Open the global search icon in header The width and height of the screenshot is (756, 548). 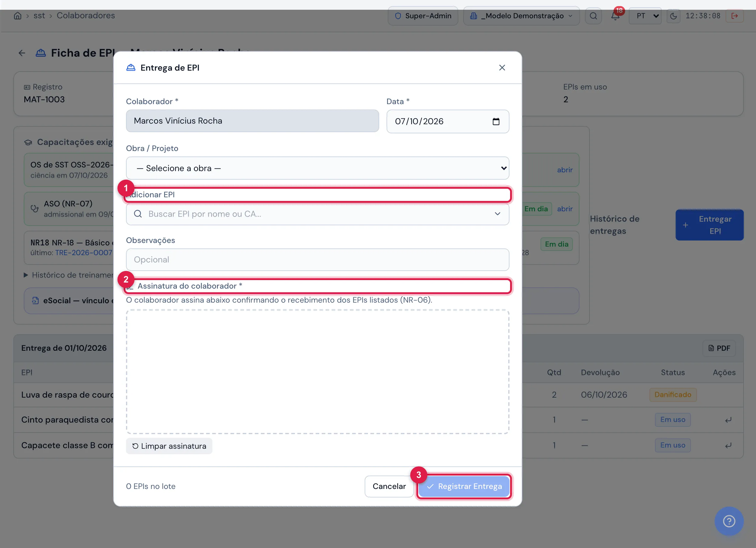click(x=593, y=16)
